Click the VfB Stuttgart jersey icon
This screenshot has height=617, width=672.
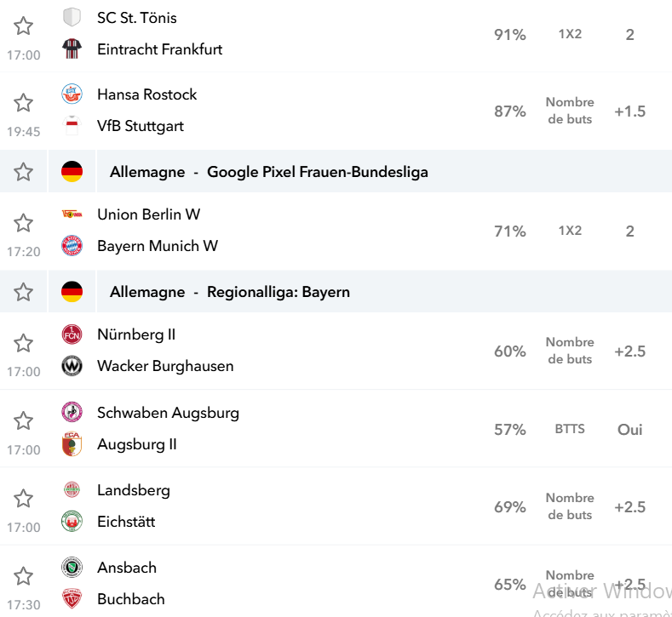72,126
